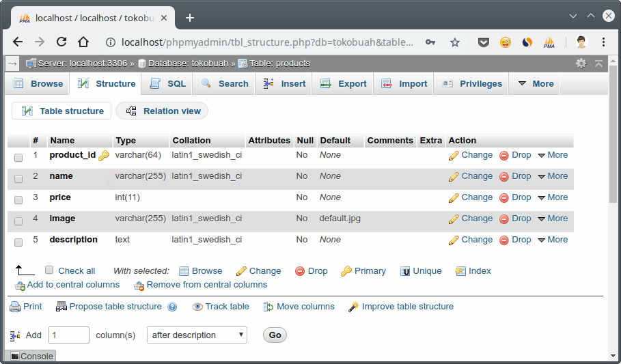Open the Propose table structure help icon
621x364 pixels.
[x=172, y=307]
